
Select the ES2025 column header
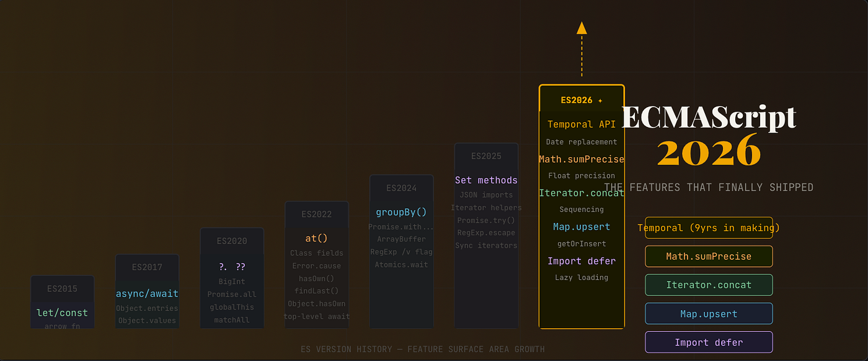point(486,156)
